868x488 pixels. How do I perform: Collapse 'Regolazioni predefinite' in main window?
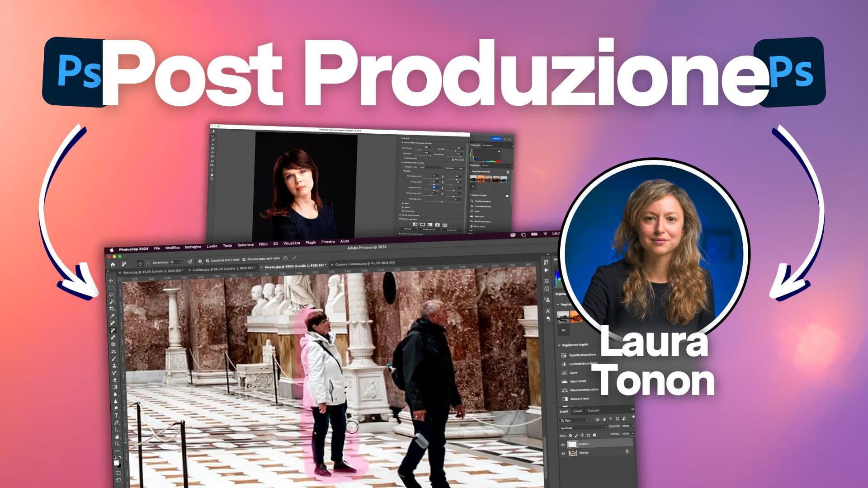pos(557,305)
